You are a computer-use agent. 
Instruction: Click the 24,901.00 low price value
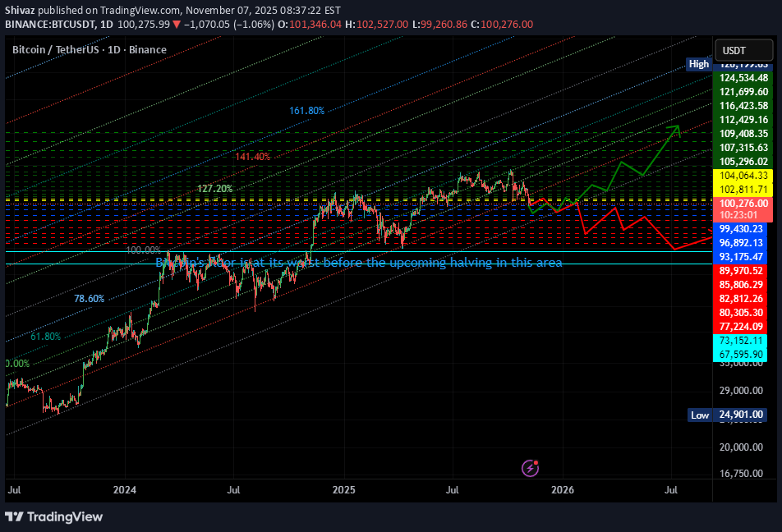pyautogui.click(x=741, y=415)
